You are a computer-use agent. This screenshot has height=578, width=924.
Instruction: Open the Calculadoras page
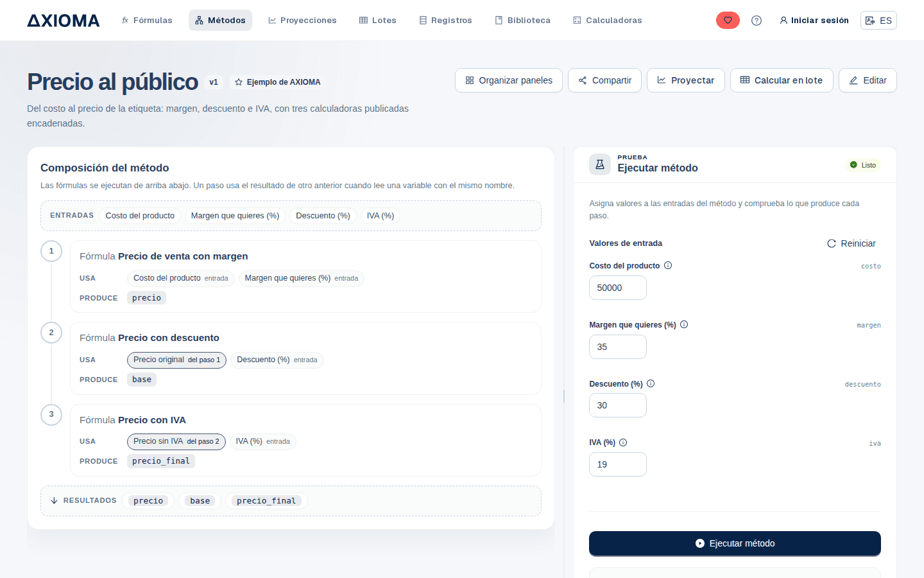point(608,21)
